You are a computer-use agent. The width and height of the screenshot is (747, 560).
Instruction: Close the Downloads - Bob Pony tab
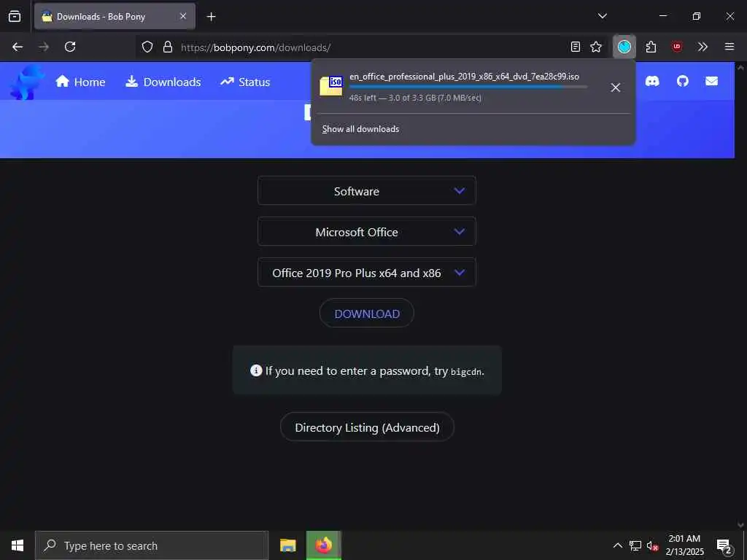(183, 16)
